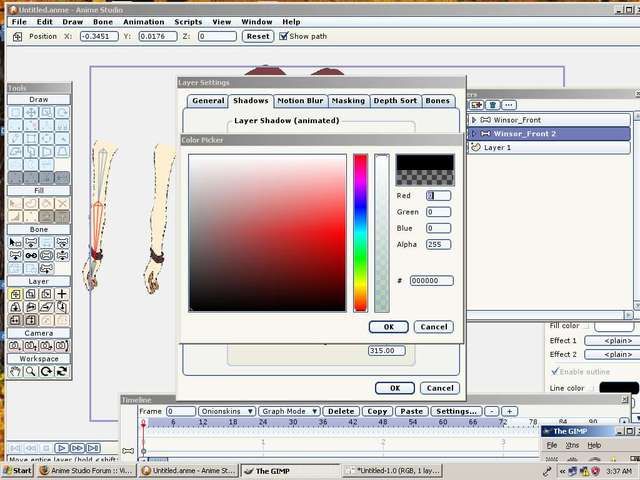
Task: Click the New Layer icon in Layers panel
Action: pos(476,105)
